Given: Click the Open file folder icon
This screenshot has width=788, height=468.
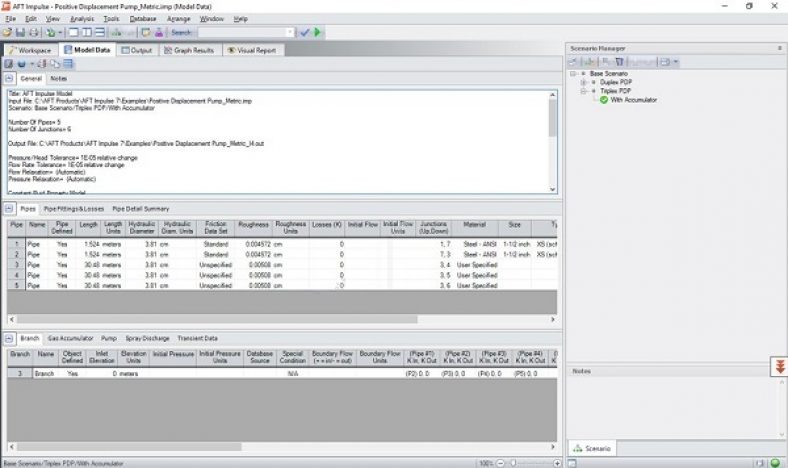Looking at the screenshot, I should tap(7, 32).
